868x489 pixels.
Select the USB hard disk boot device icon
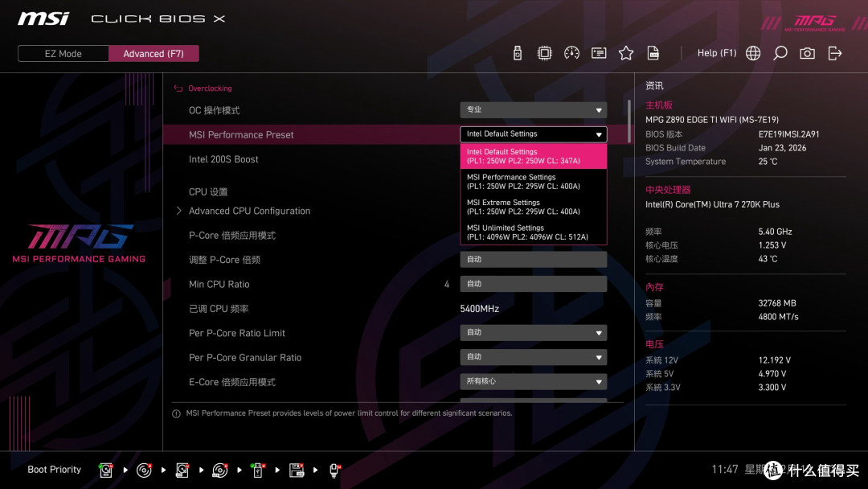tap(182, 470)
